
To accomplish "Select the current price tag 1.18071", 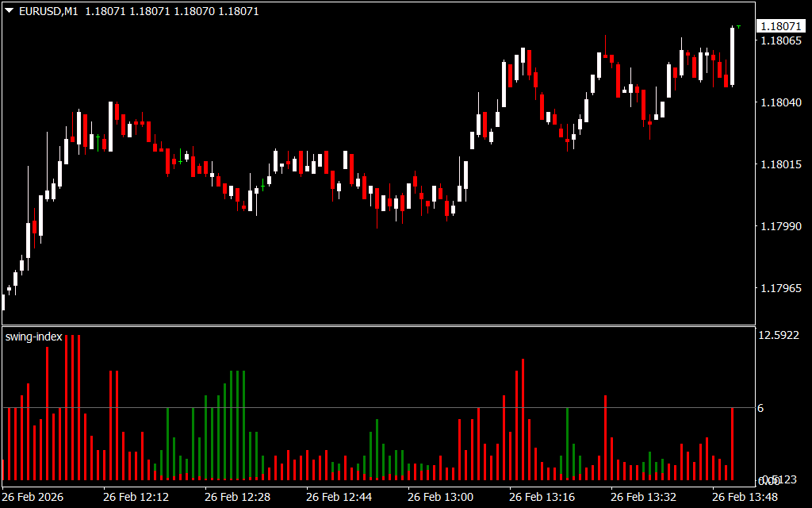I will [x=779, y=26].
